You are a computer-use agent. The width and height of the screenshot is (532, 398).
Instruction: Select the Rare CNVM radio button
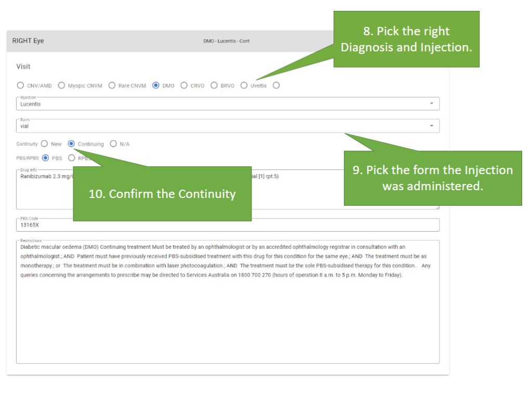point(112,86)
